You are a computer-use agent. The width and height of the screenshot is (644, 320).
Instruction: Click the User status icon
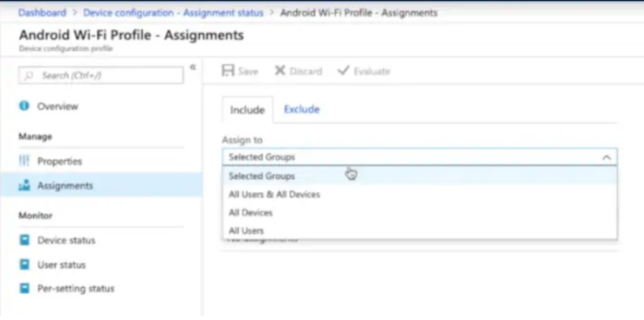click(x=24, y=265)
